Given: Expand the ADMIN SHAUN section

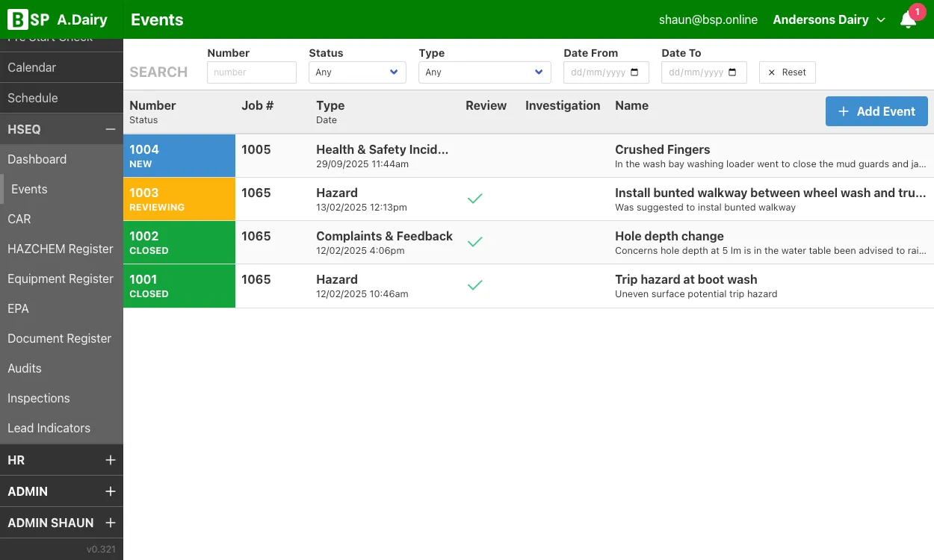Looking at the screenshot, I should point(111,523).
